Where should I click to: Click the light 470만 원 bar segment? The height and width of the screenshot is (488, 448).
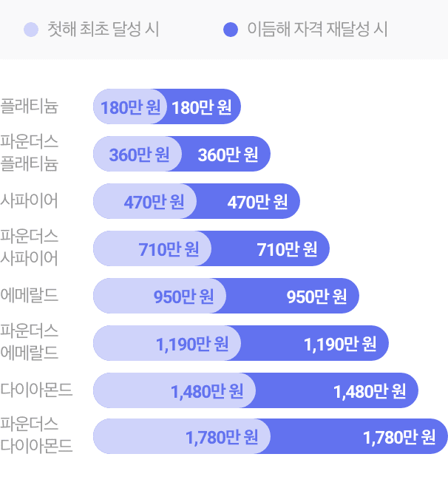click(145, 201)
